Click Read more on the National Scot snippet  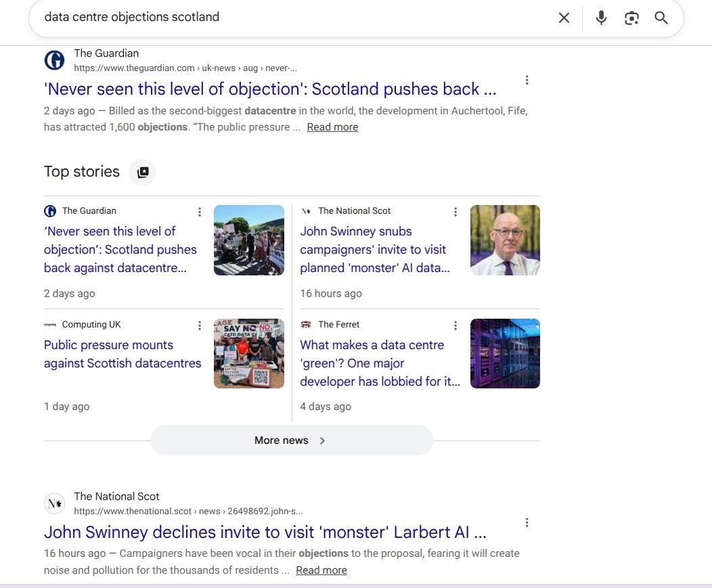pos(321,570)
